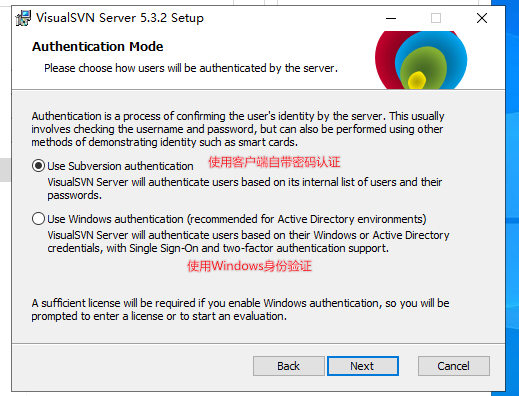Close the VisualSVN Server Setup dialog

click(482, 18)
